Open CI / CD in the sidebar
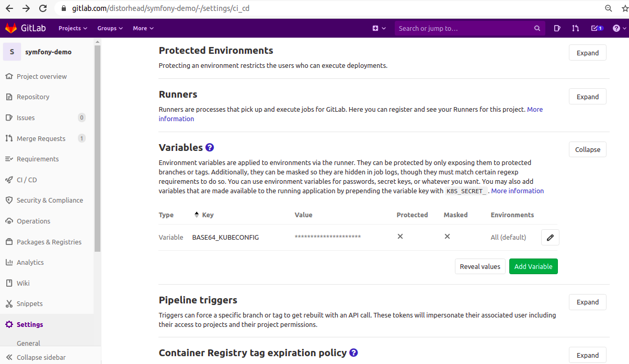Image resolution: width=629 pixels, height=364 pixels. pyautogui.click(x=27, y=180)
